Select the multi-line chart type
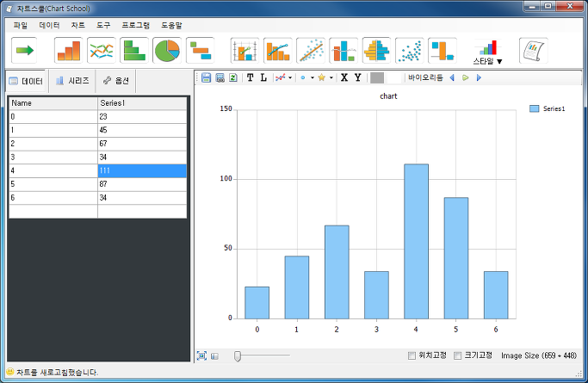The width and height of the screenshot is (588, 383). tap(102, 50)
